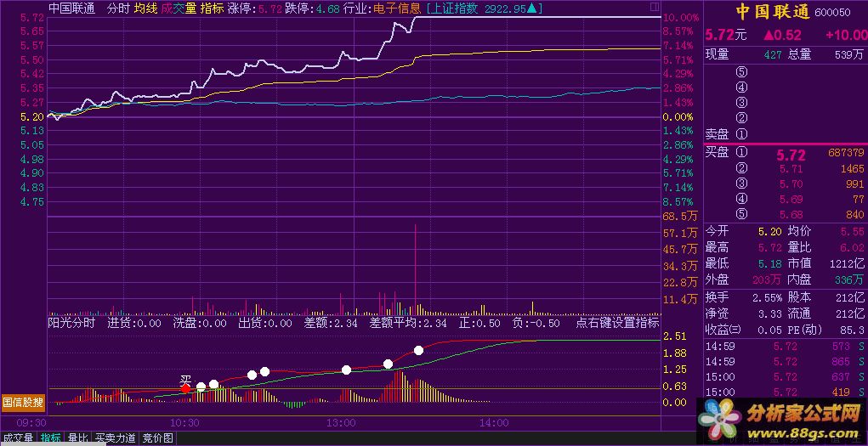Click the pink triangle next to 0.52
The image size is (868, 446).
(x=769, y=36)
